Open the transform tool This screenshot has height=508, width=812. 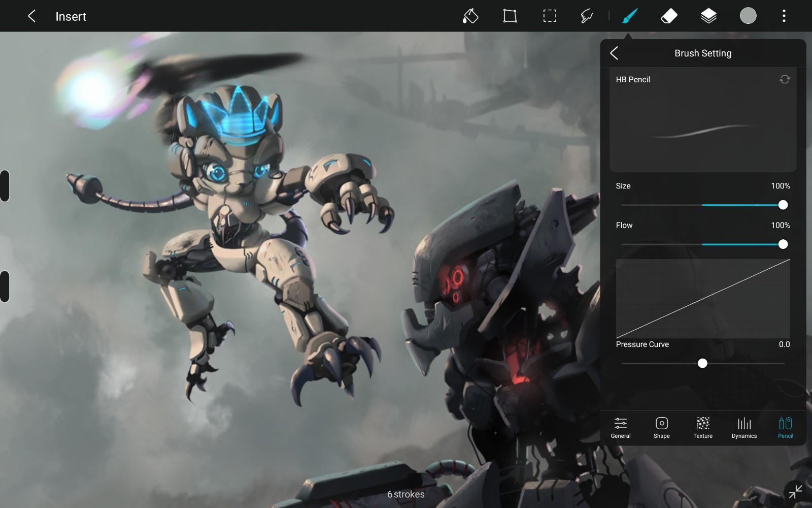[x=510, y=16]
